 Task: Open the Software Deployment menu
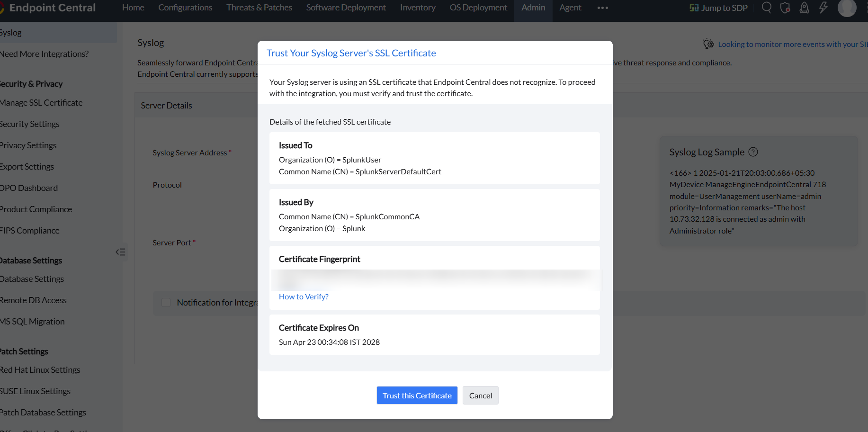tap(346, 8)
